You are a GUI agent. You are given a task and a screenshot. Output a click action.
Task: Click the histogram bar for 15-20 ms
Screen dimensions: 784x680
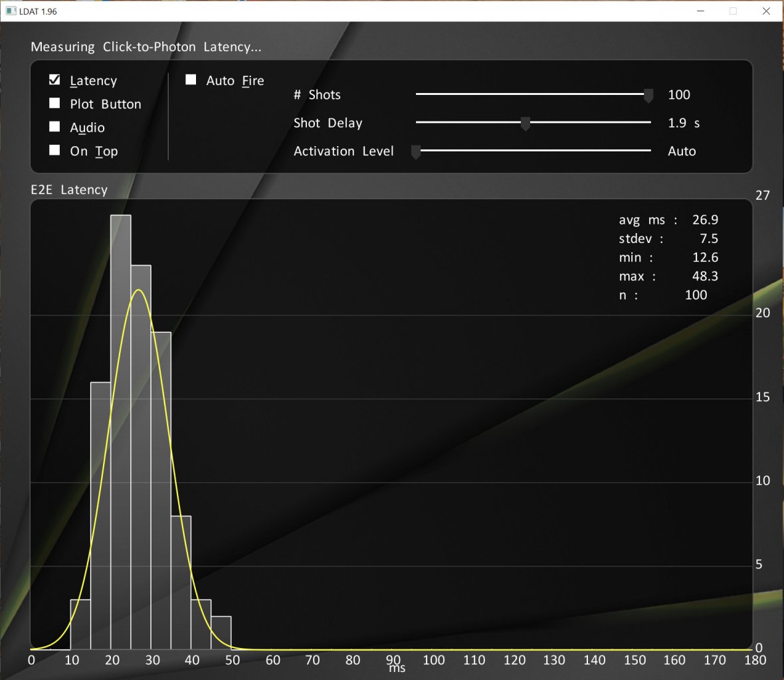[x=100, y=515]
